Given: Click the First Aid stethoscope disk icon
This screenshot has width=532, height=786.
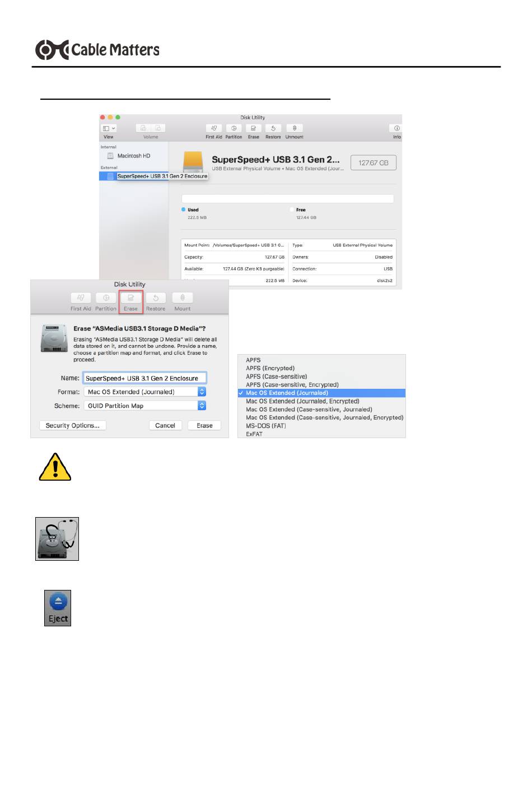Looking at the screenshot, I should coord(57,539).
